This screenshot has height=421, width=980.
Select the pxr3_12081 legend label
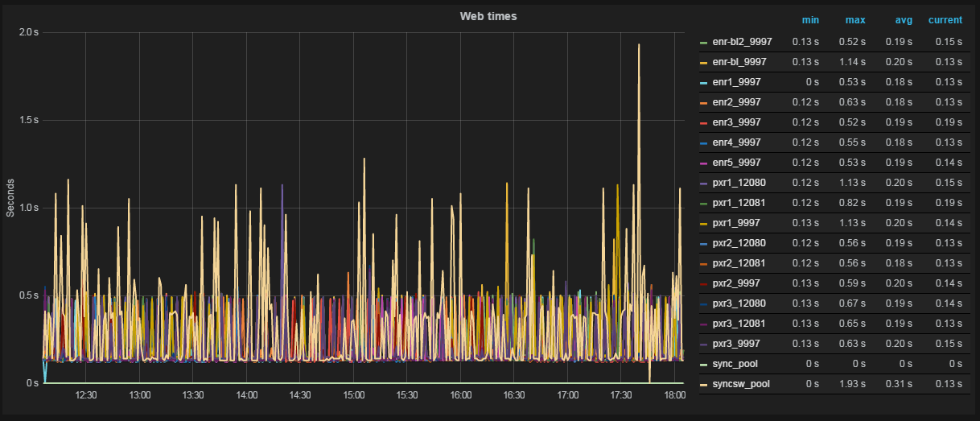pyautogui.click(x=739, y=324)
